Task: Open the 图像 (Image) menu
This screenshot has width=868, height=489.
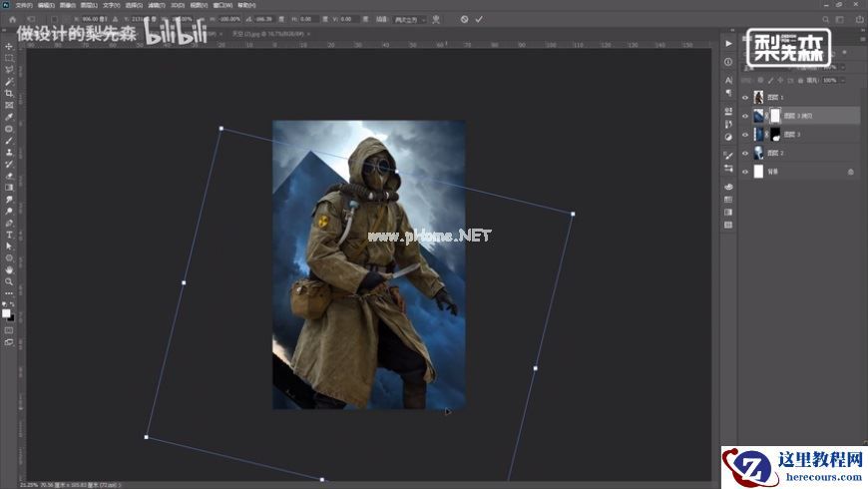Action: coord(67,5)
